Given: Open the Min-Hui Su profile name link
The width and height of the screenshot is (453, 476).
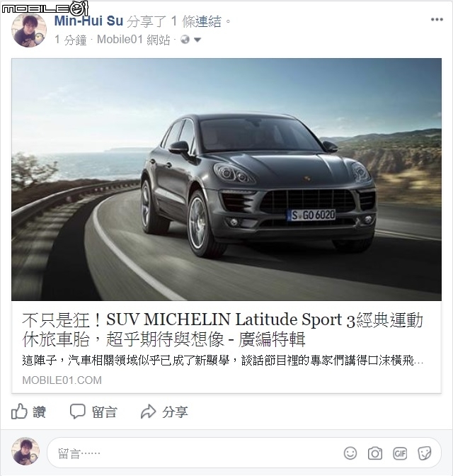Looking at the screenshot, I should [x=88, y=21].
